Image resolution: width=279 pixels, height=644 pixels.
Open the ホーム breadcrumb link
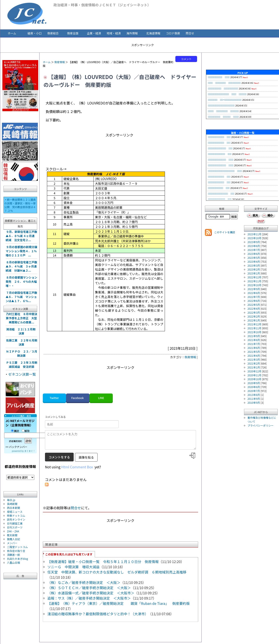pos(47,62)
